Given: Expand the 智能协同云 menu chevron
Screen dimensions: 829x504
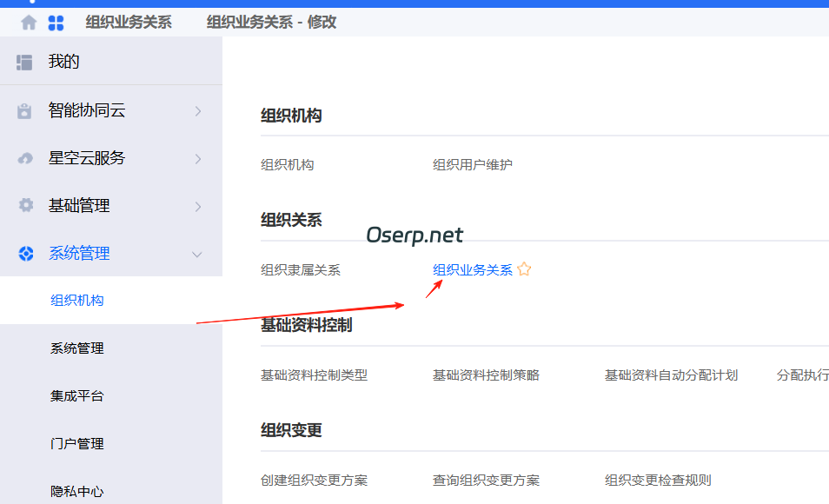Looking at the screenshot, I should tap(200, 110).
